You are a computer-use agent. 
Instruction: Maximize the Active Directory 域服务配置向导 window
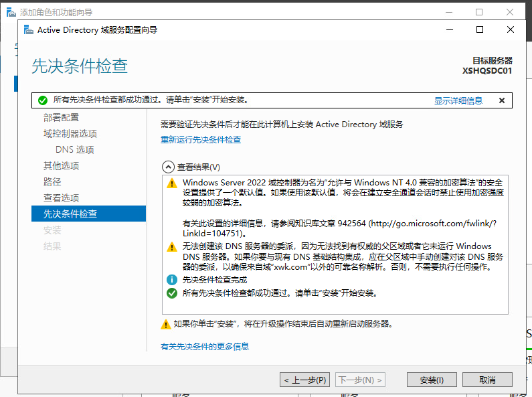click(480, 29)
